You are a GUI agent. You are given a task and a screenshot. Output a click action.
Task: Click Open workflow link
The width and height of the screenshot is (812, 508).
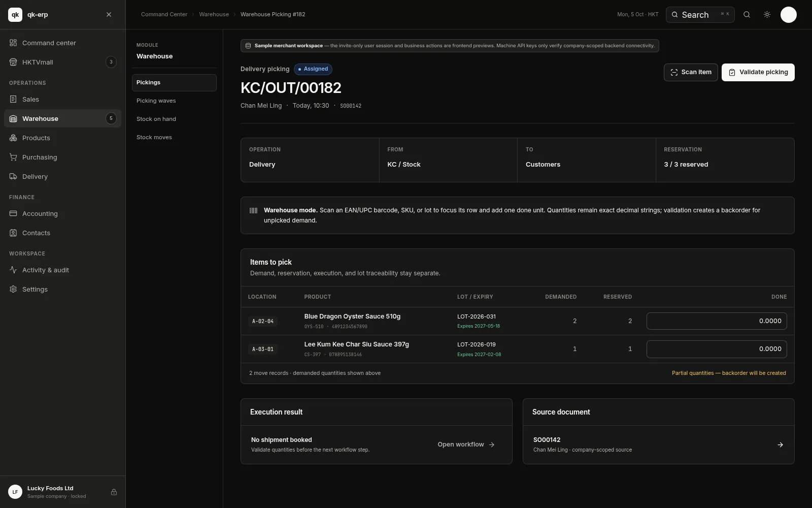pos(466,444)
